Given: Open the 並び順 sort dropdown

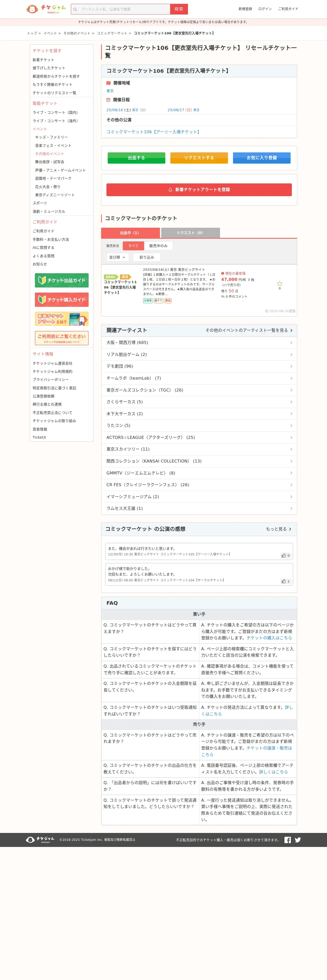Looking at the screenshot, I should point(118,257).
